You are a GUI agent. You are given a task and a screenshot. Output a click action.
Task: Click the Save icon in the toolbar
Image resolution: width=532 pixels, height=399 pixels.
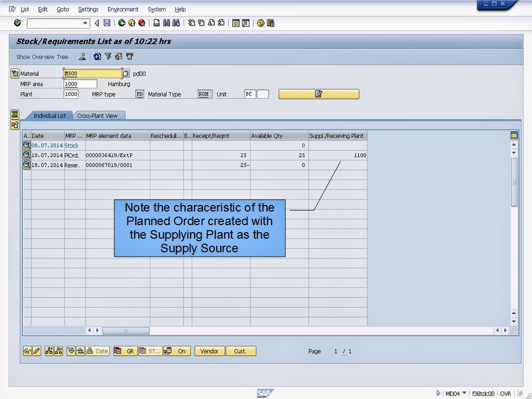(x=107, y=23)
